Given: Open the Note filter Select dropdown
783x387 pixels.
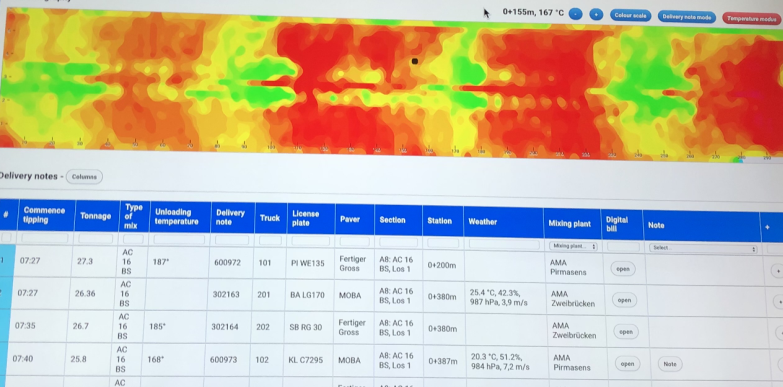Looking at the screenshot, I should tap(703, 248).
